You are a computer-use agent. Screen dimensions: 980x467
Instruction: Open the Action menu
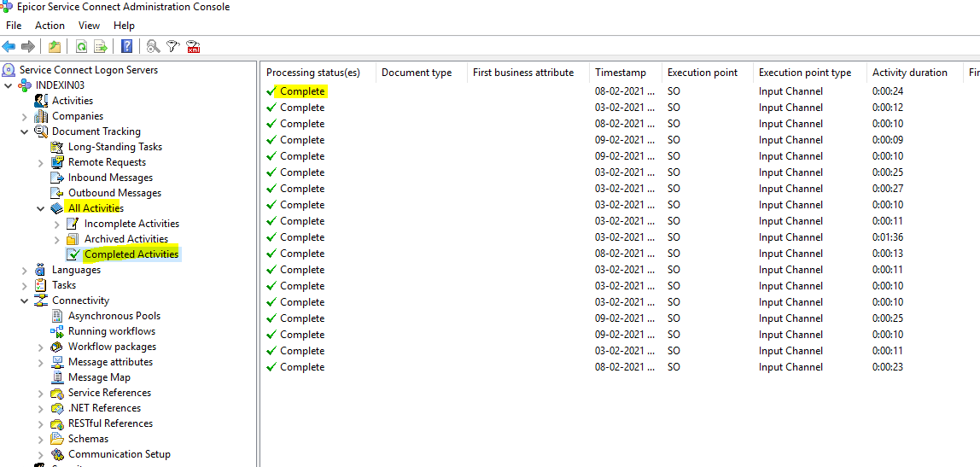[x=50, y=26]
